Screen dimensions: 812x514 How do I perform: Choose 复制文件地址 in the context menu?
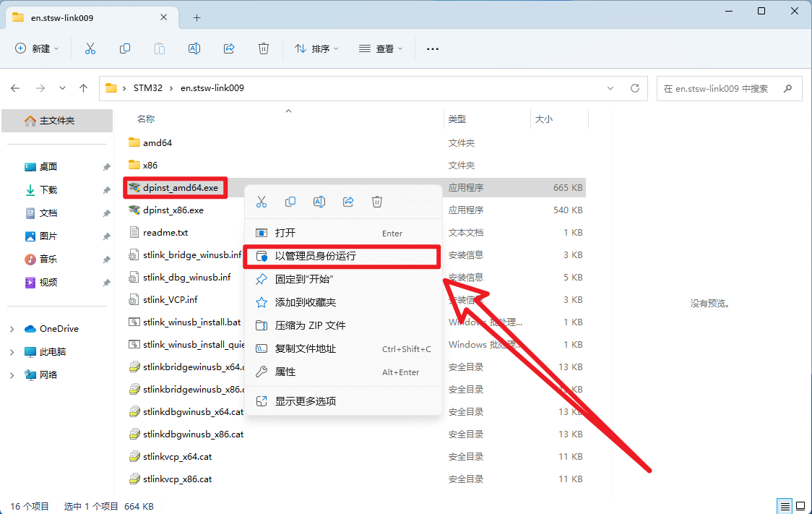click(x=343, y=348)
